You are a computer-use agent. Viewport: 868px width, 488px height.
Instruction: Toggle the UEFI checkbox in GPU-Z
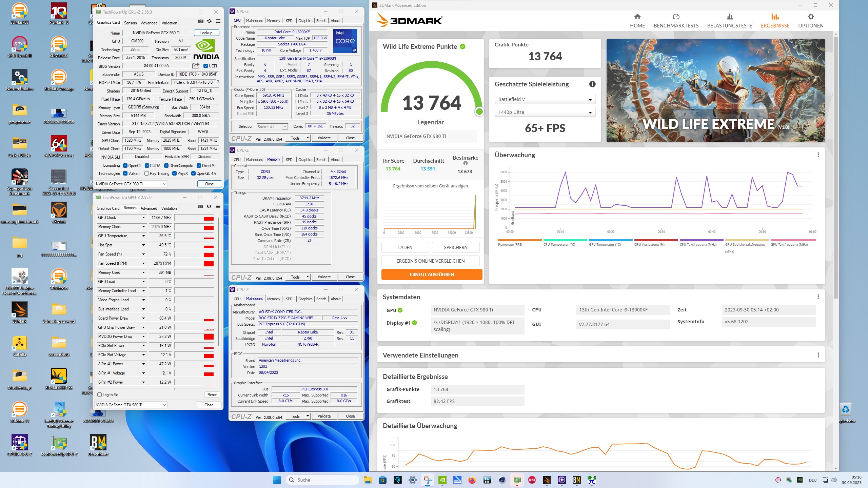(205, 66)
